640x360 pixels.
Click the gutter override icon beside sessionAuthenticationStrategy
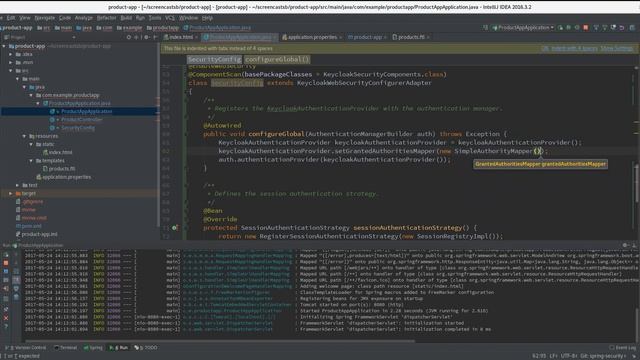click(x=174, y=228)
